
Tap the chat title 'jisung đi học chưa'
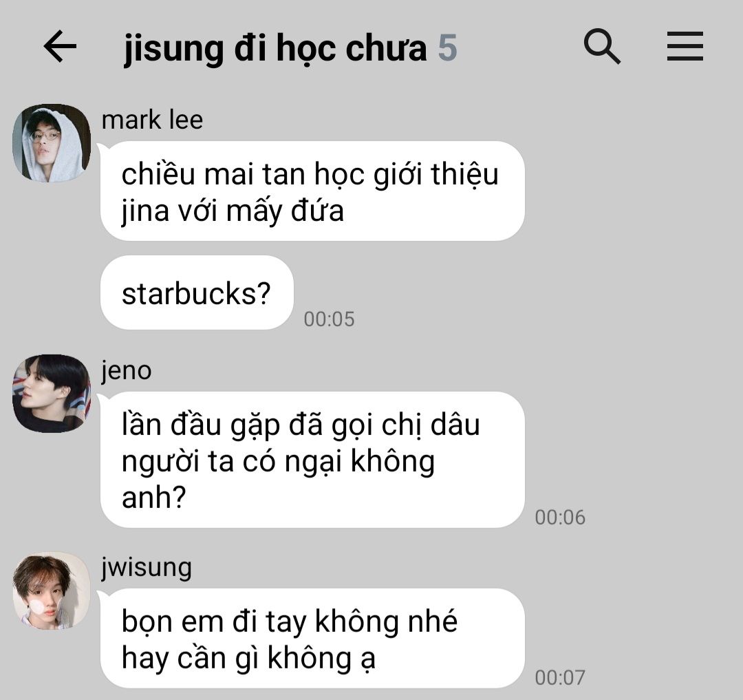(x=275, y=48)
